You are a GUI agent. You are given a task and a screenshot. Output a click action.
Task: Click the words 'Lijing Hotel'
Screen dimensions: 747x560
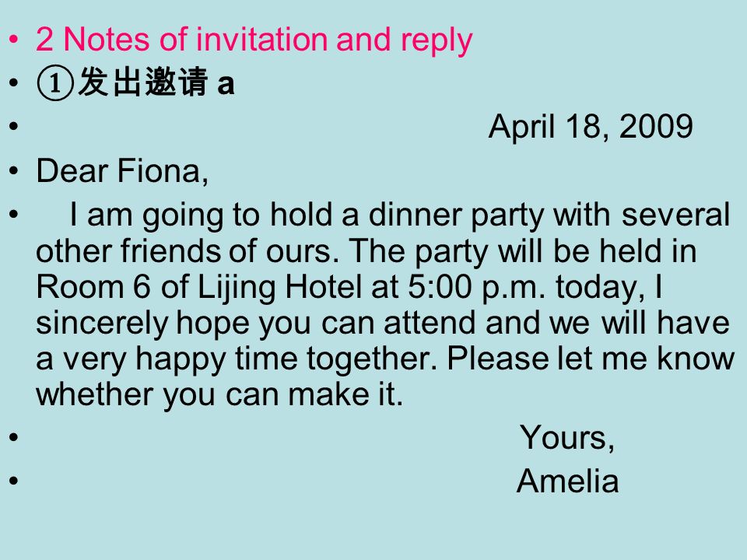tap(279, 288)
